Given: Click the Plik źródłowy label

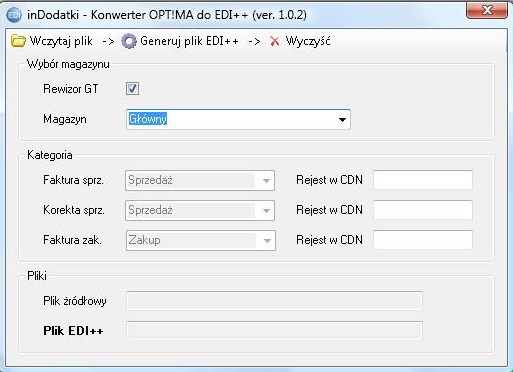Looking at the screenshot, I should click(75, 301).
